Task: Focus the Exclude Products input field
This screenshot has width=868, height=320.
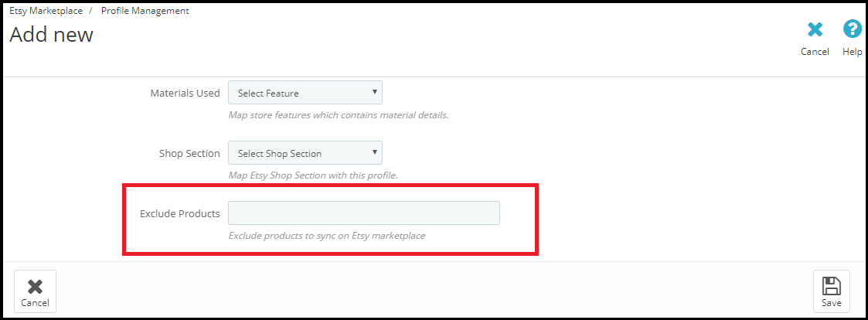Action: (x=364, y=213)
